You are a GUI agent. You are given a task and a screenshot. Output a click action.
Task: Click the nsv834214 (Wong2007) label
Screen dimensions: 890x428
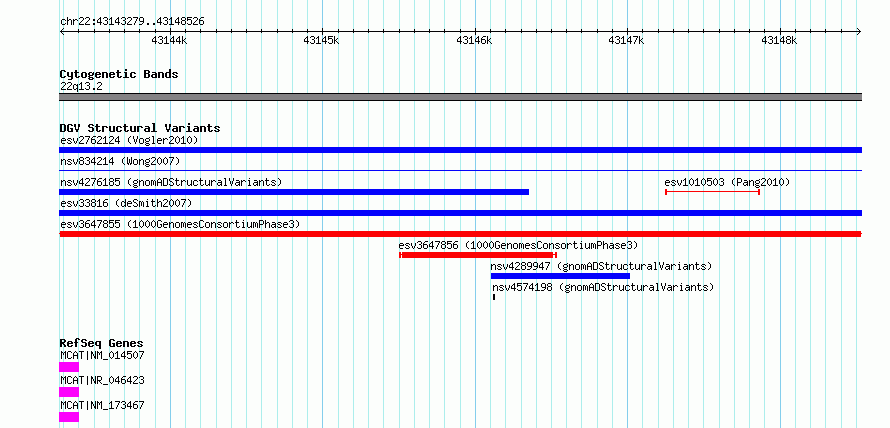(120, 161)
